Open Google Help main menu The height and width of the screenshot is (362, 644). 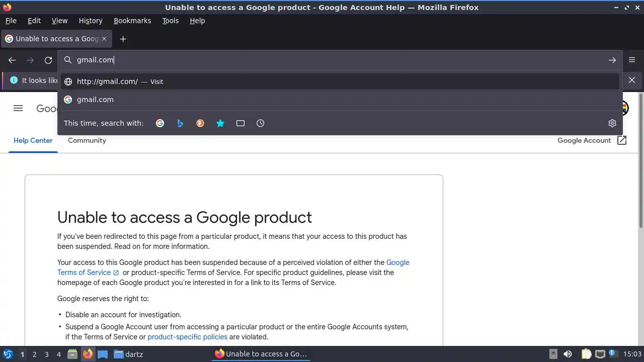pyautogui.click(x=18, y=108)
